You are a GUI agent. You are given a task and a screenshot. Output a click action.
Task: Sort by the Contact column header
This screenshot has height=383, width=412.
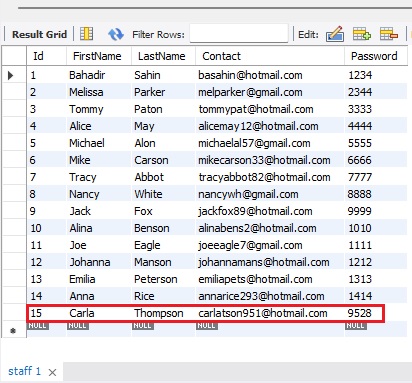coord(270,56)
